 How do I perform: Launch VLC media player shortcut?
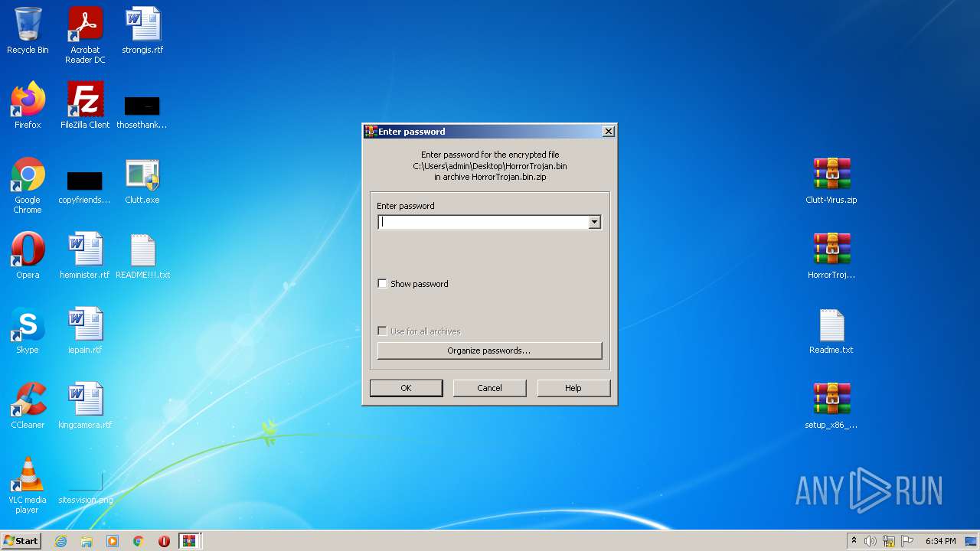click(x=28, y=485)
